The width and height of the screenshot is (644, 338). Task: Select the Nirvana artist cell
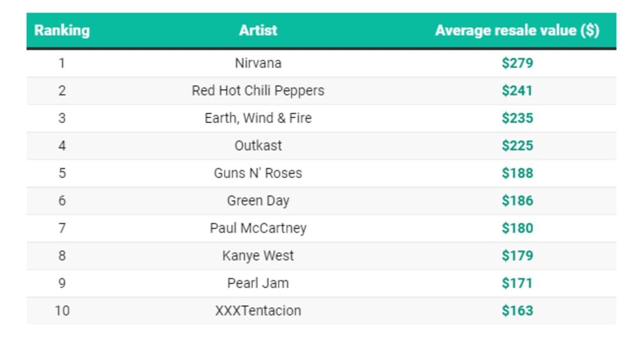pyautogui.click(x=258, y=63)
